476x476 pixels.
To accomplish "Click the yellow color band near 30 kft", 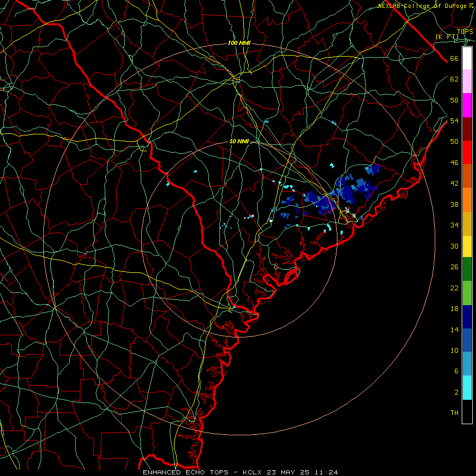I will (x=467, y=246).
